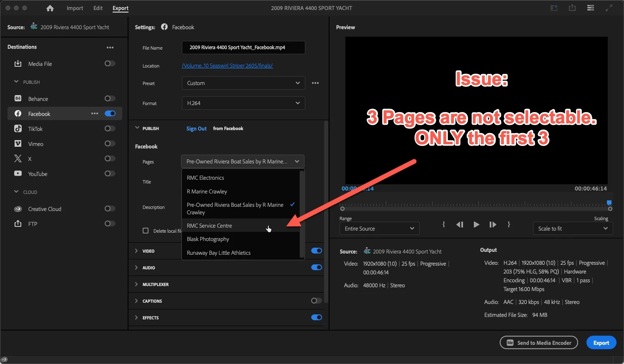Click the Facebook destination icon
Screen dimensions: 624x364
click(x=18, y=113)
